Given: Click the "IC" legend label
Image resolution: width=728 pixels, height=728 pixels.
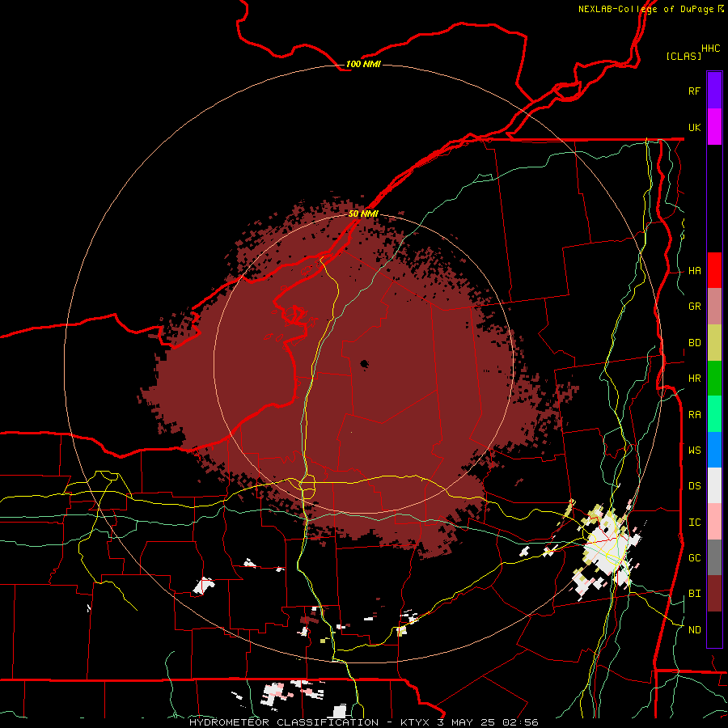Looking at the screenshot, I should click(694, 523).
